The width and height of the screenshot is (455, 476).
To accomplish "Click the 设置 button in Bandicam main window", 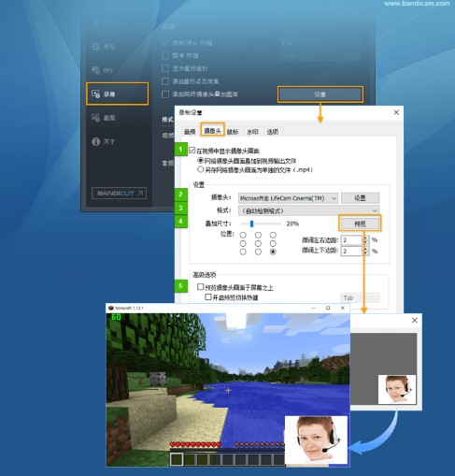I will [x=320, y=94].
